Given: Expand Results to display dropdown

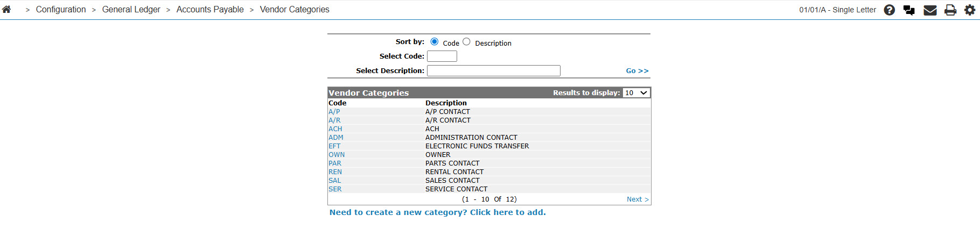Looking at the screenshot, I should pyautogui.click(x=636, y=93).
